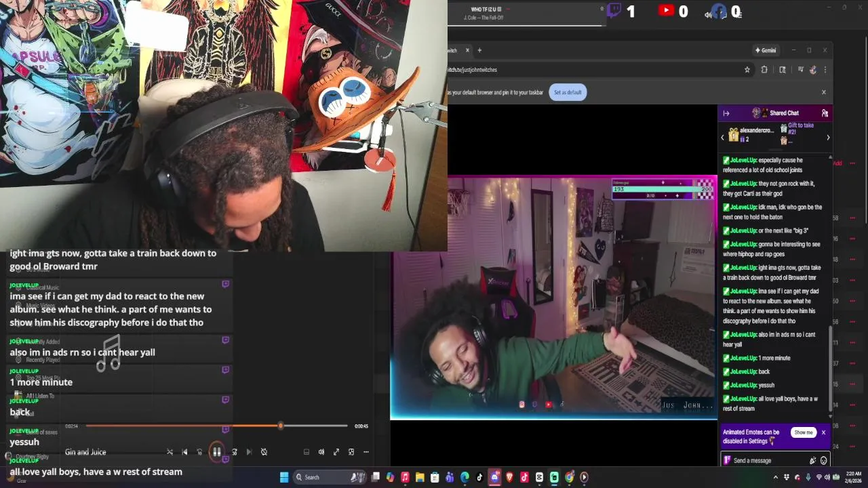Click the Facebook viewer count icon overlay

pos(719,11)
